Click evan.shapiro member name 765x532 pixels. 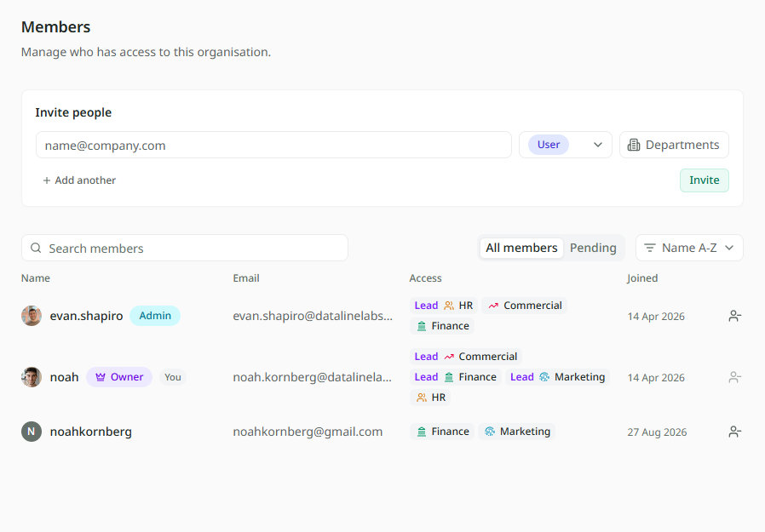[x=86, y=316]
